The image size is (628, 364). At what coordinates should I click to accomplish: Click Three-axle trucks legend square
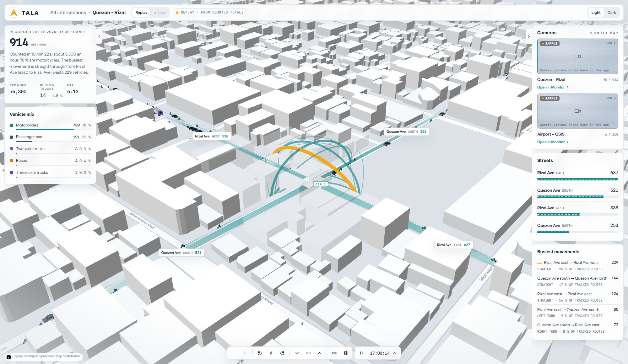tap(11, 173)
